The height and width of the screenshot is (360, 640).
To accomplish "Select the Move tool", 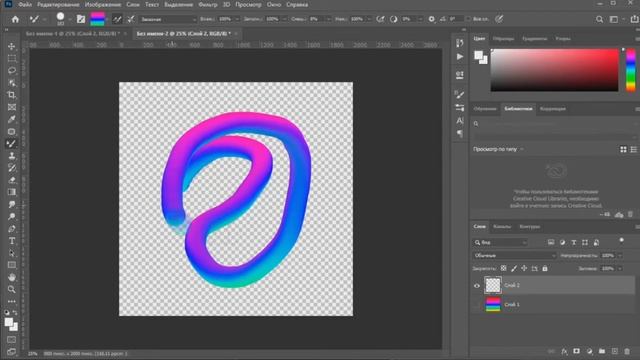I will click(11, 46).
